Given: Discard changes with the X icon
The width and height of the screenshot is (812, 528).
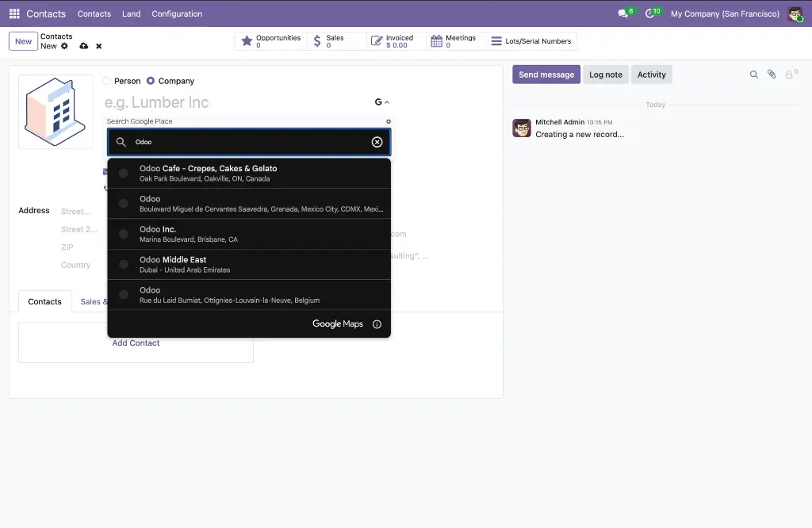Looking at the screenshot, I should point(99,46).
